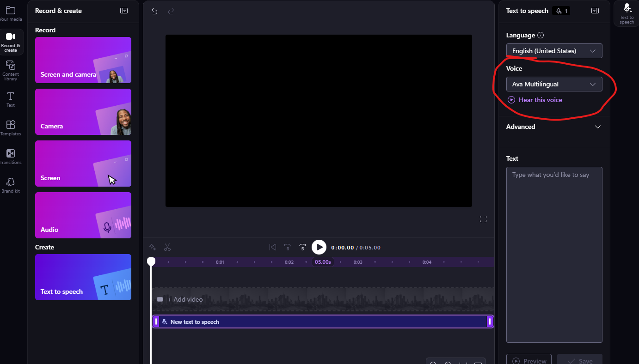
Task: Expand the Advanced section
Action: [554, 127]
